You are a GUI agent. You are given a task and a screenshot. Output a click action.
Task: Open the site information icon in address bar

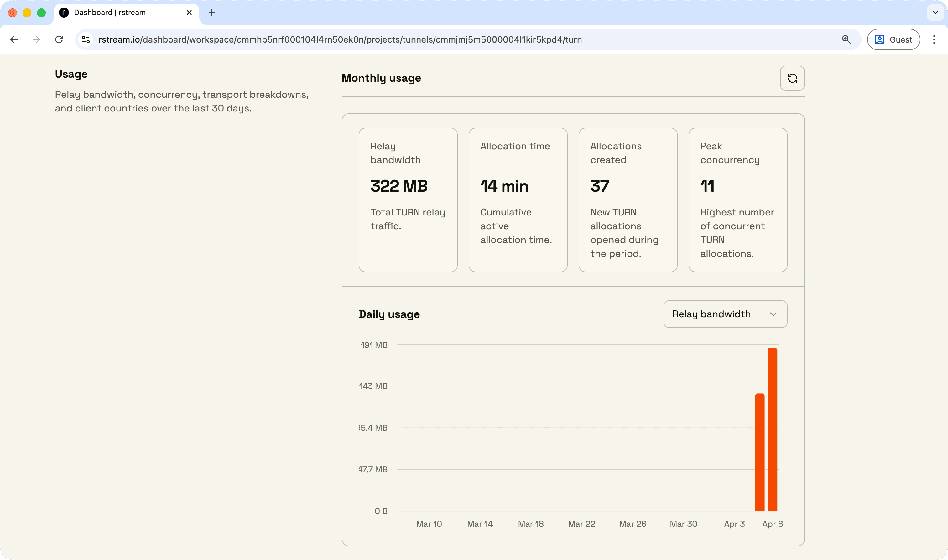click(x=86, y=40)
